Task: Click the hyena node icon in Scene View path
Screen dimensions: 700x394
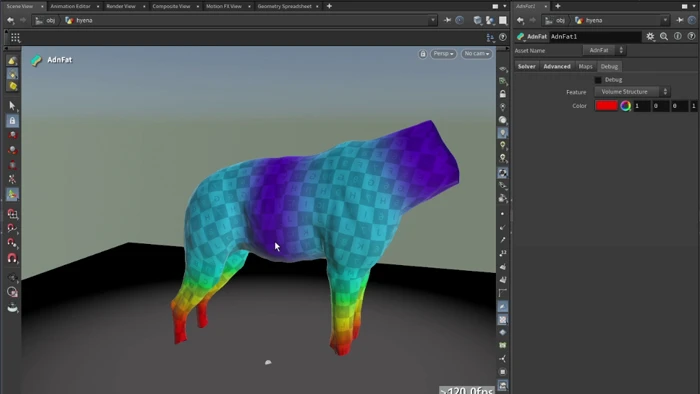Action: click(69, 21)
